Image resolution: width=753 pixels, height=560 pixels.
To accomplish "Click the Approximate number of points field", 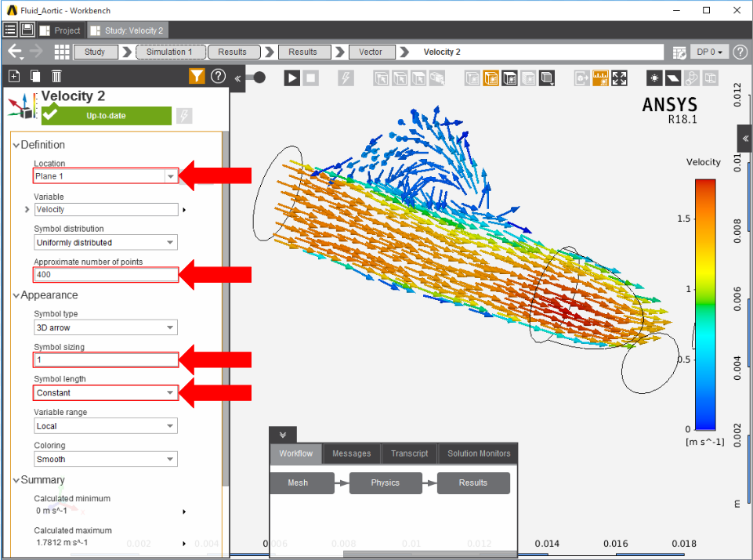I will click(106, 274).
